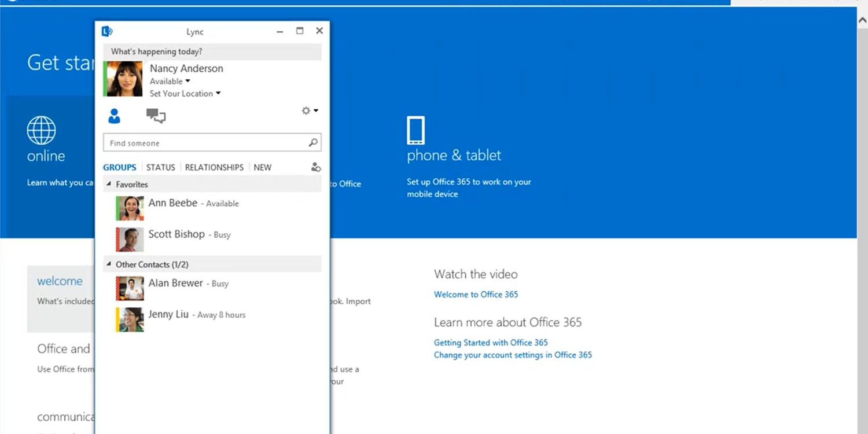Viewport: 868px width, 434px height.
Task: Switch to the STATUS tab
Action: coord(160,167)
